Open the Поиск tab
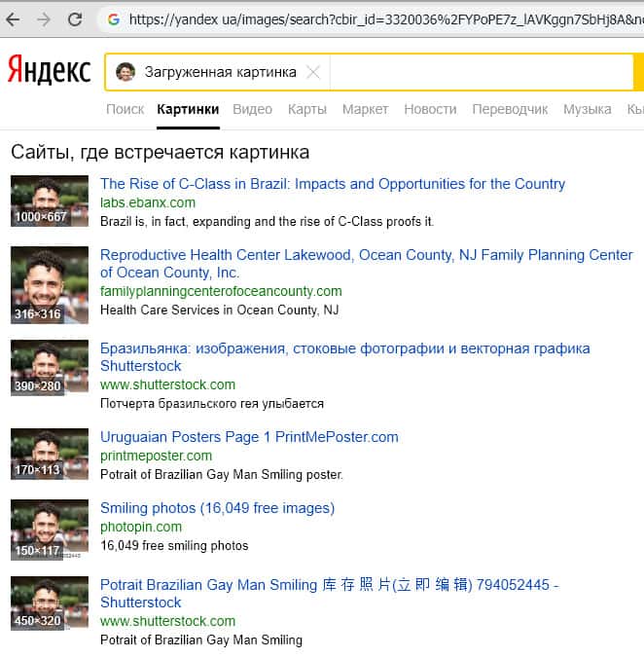Image resolution: width=644 pixels, height=658 pixels. (x=125, y=109)
